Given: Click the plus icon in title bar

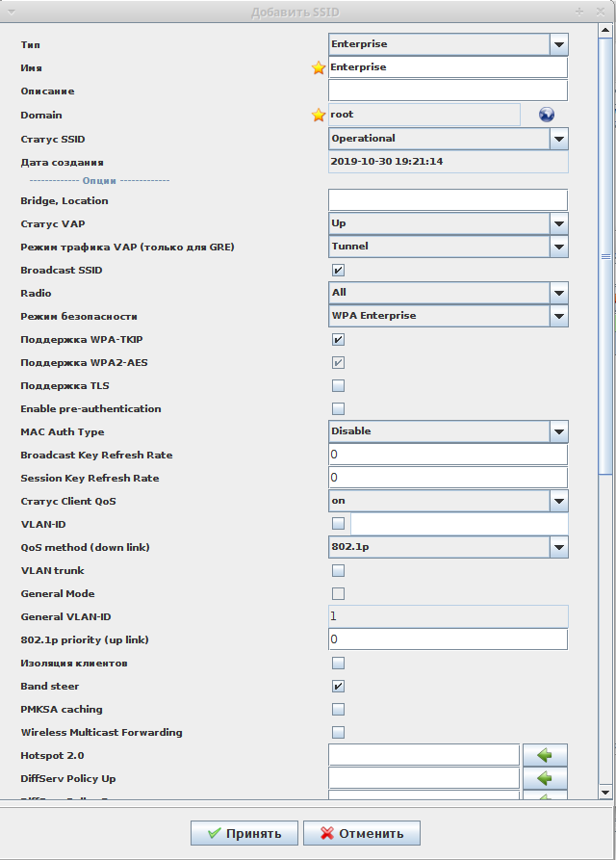Looking at the screenshot, I should (579, 12).
